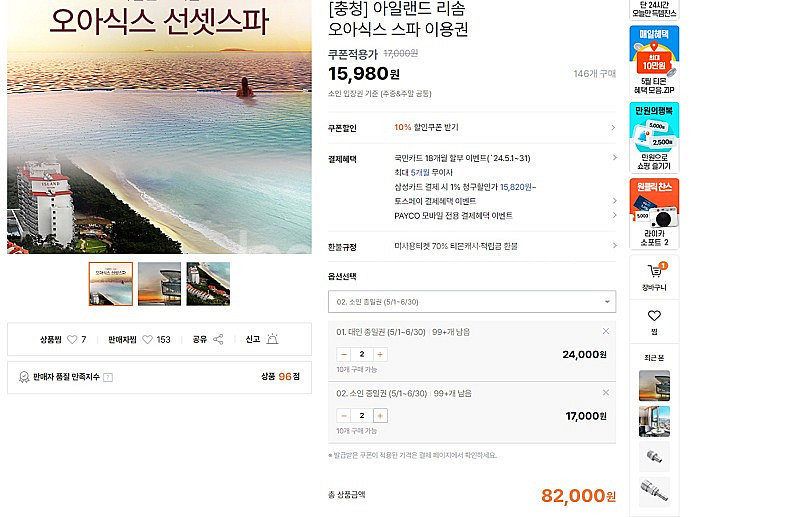Increase quantity for 소인 종일권

click(380, 416)
